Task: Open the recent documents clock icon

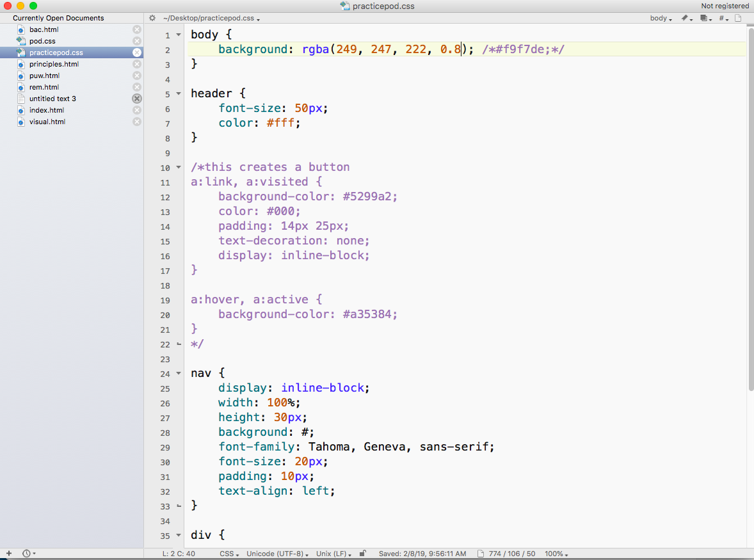Action: pyautogui.click(x=27, y=553)
